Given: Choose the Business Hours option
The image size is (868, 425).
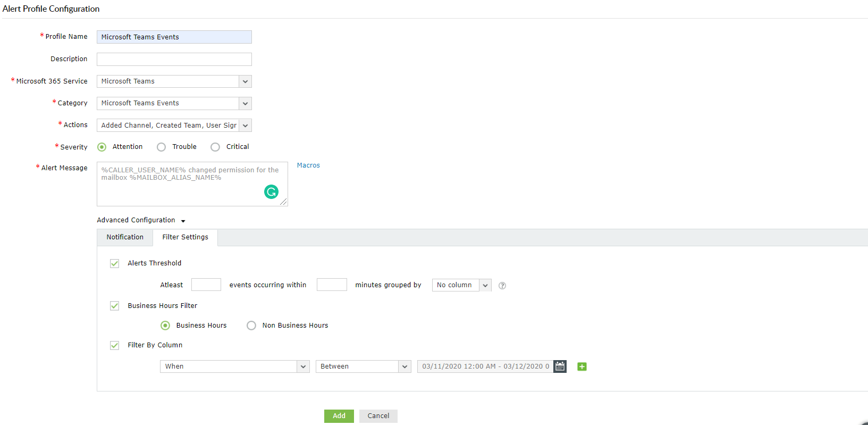Looking at the screenshot, I should pos(165,326).
